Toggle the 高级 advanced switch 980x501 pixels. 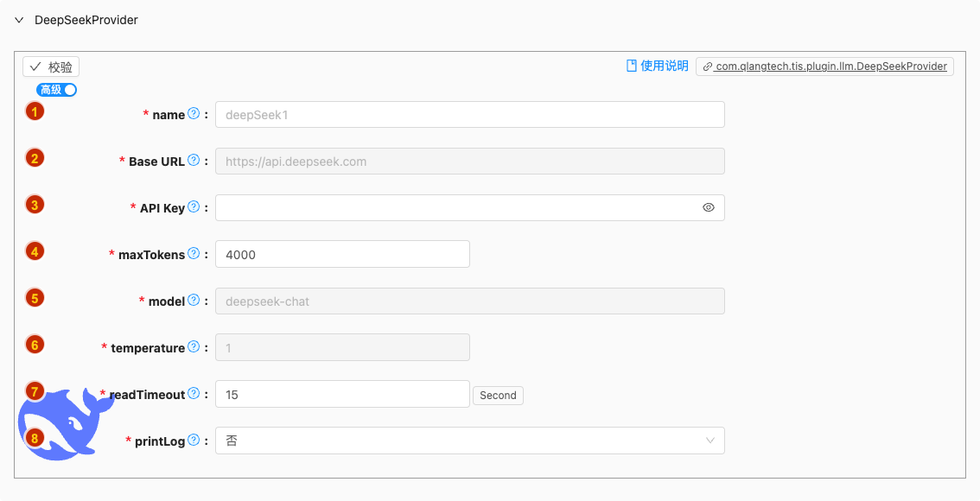click(x=57, y=90)
